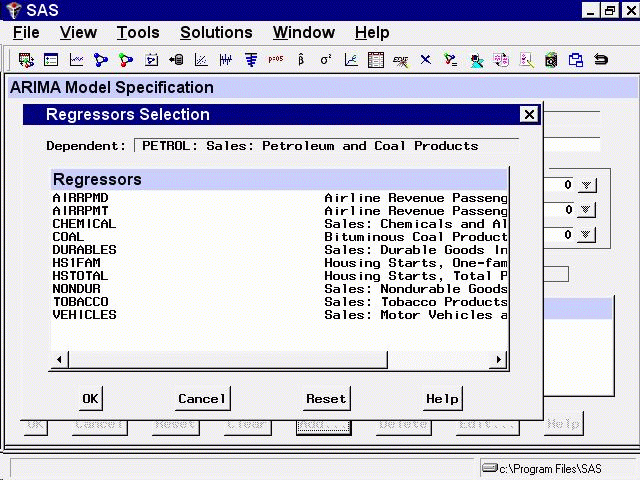
Task: Close the Regressors Selection dialog with X
Action: point(529,115)
